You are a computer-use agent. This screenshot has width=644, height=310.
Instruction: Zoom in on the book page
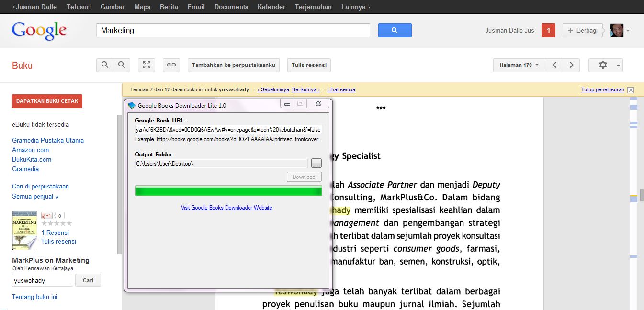point(105,65)
